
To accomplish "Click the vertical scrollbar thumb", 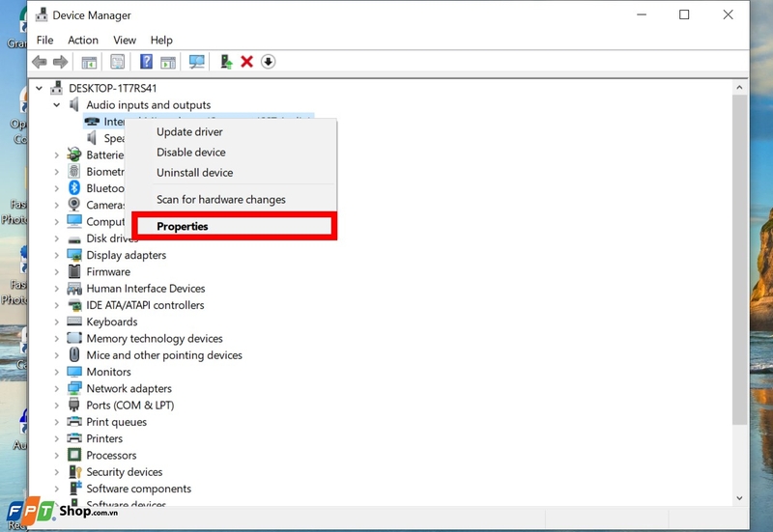I will click(739, 260).
